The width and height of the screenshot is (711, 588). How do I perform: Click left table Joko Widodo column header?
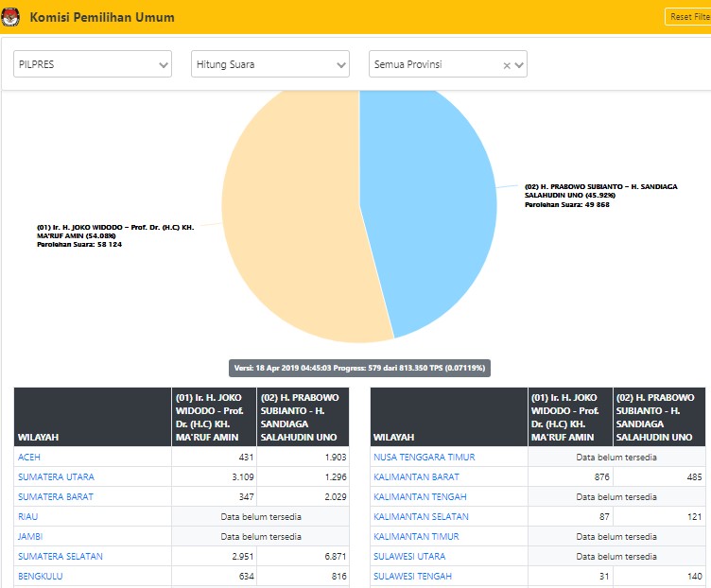[x=214, y=417]
